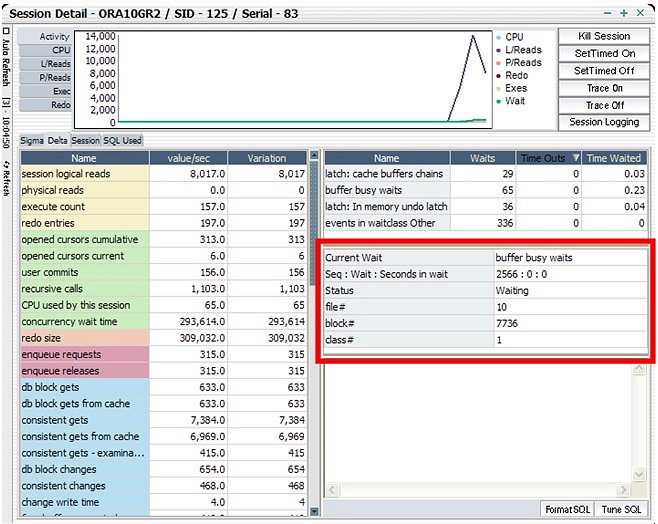Select events in waitclass Other row
This screenshot has height=524, width=658.
click(486, 223)
